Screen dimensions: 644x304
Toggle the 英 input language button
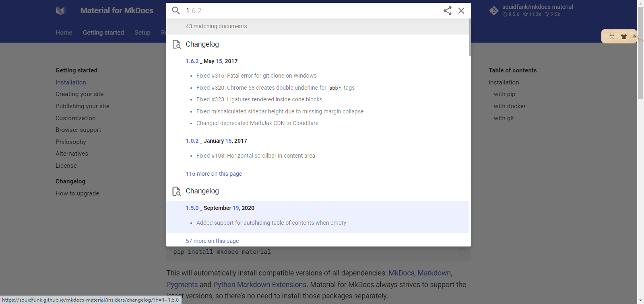coord(612,36)
